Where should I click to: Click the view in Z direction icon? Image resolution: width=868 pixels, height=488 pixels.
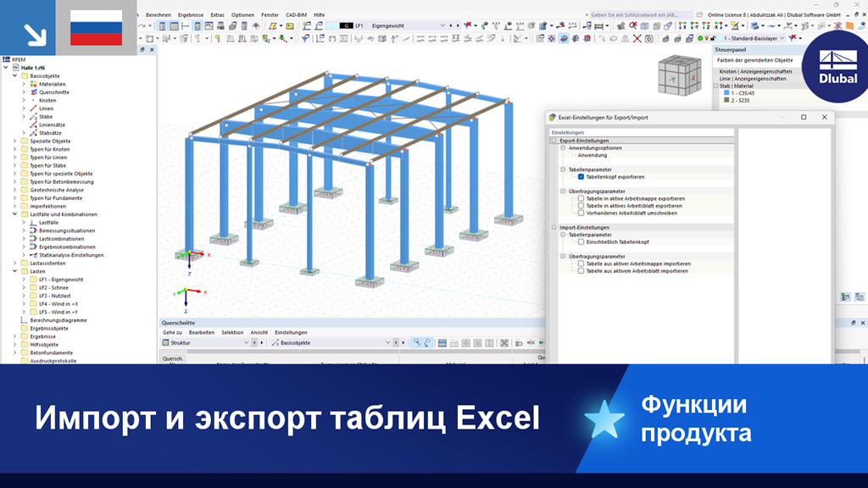[706, 25]
